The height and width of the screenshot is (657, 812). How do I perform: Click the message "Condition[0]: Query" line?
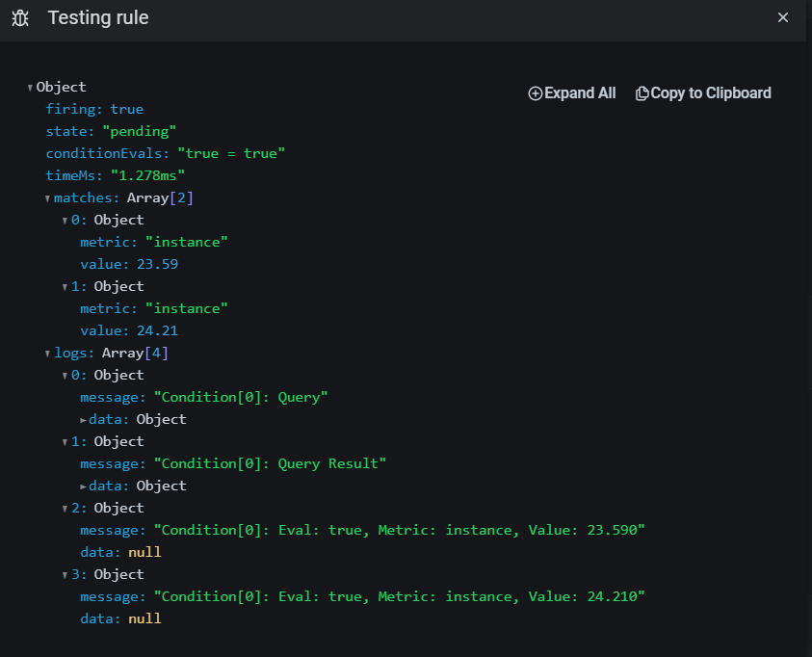click(x=204, y=398)
